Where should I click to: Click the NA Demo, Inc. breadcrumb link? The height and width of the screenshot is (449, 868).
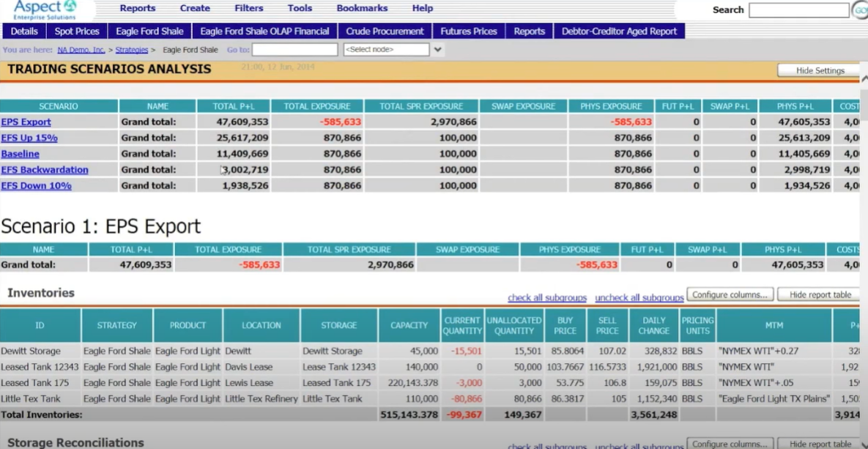[80, 50]
